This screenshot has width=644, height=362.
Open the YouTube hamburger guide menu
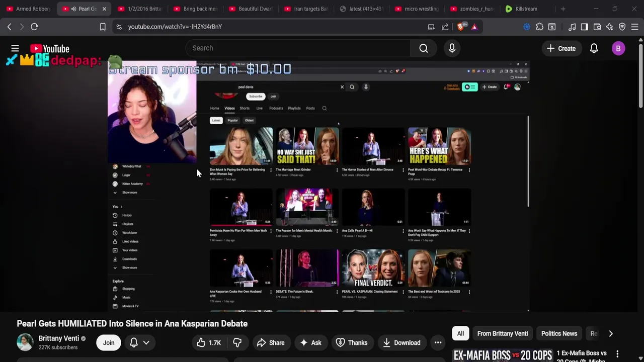tap(15, 48)
